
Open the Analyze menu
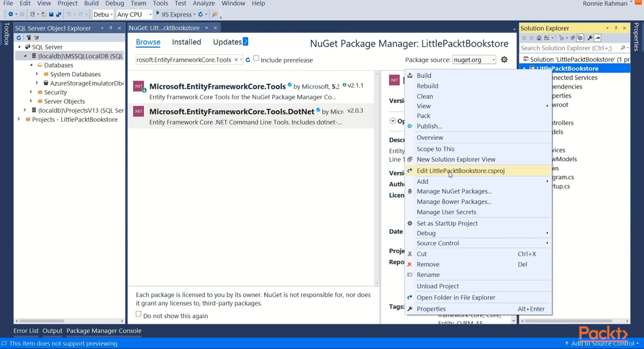point(203,3)
